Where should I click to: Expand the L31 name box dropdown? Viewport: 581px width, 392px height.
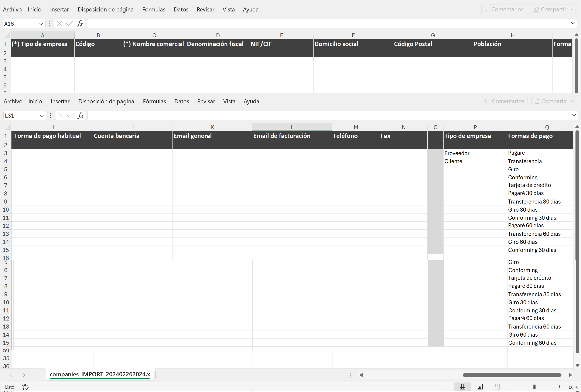click(42, 116)
